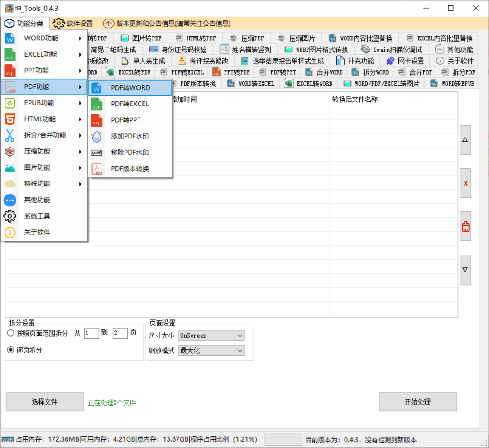Click the 到 end page input field
Viewport: 489px width, 448px height.
pyautogui.click(x=120, y=333)
